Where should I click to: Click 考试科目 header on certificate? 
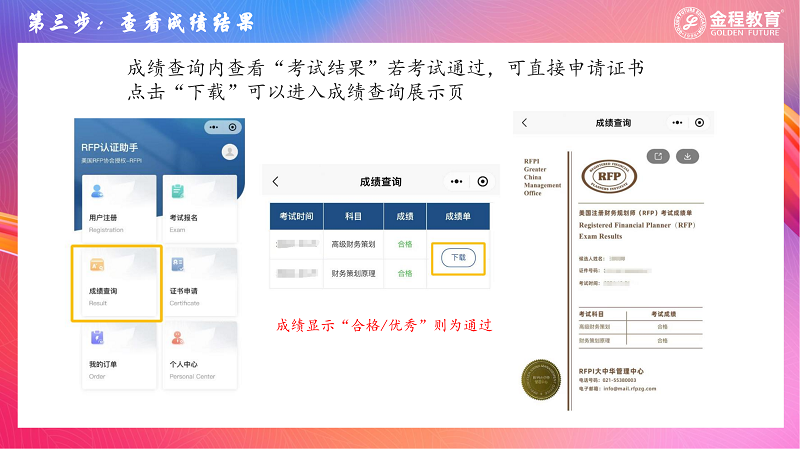[591, 314]
